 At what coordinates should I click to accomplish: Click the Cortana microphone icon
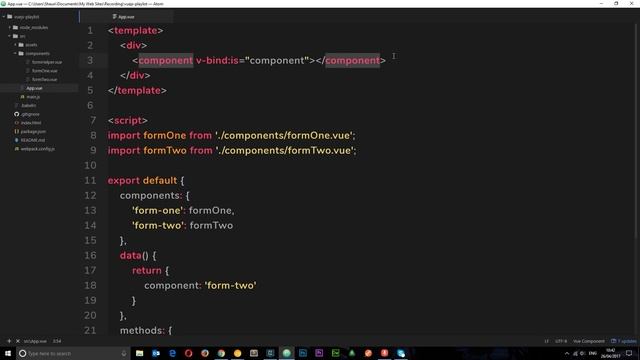[124, 353]
